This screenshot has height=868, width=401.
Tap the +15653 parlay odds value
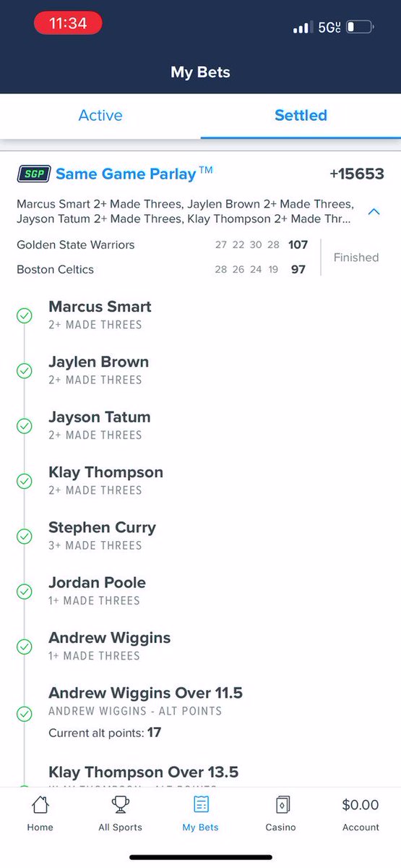tap(357, 174)
